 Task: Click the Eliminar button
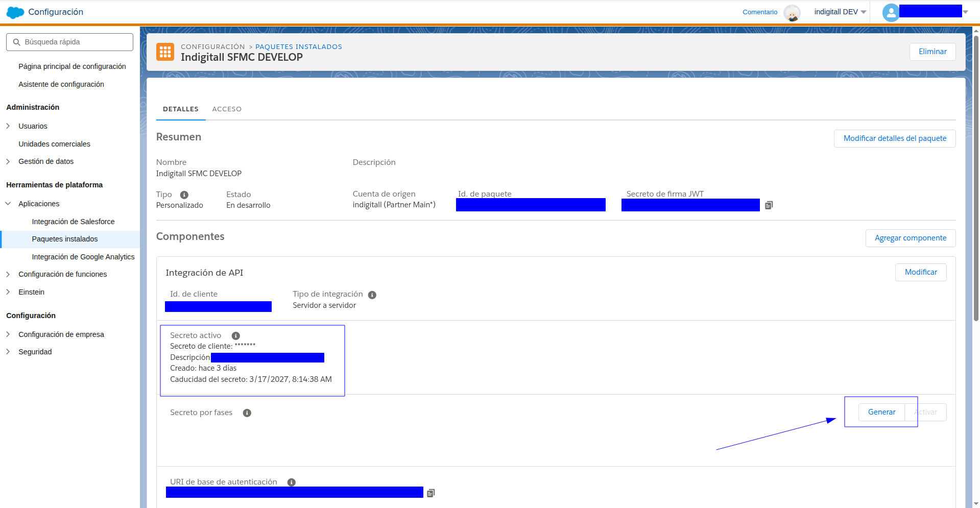(932, 52)
